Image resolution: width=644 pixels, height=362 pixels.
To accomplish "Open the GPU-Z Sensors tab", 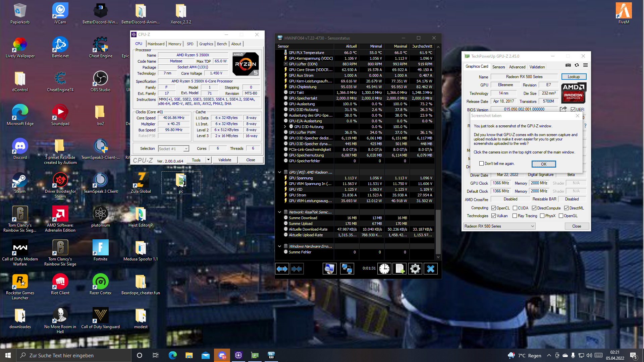I will (498, 67).
